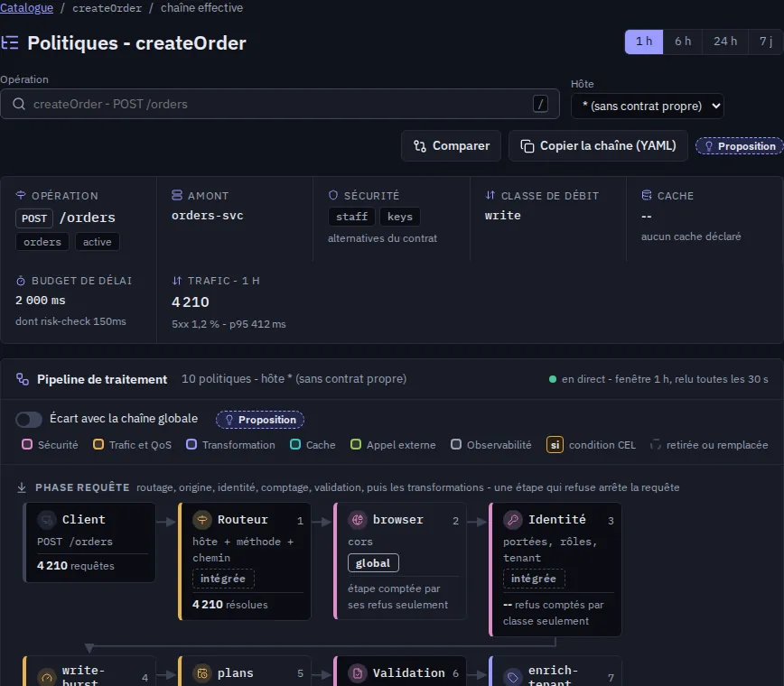Click the Observabilité legend swatch
This screenshot has height=686, width=784.
[x=456, y=444]
